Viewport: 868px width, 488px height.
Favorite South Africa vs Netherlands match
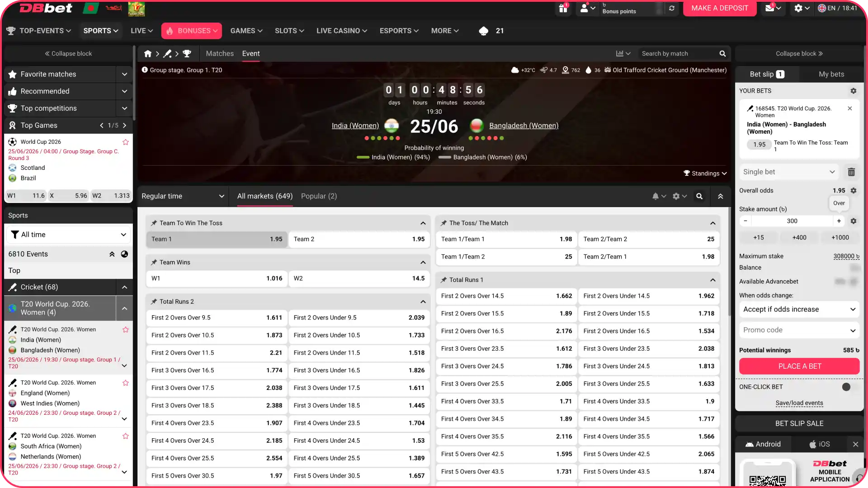click(126, 436)
